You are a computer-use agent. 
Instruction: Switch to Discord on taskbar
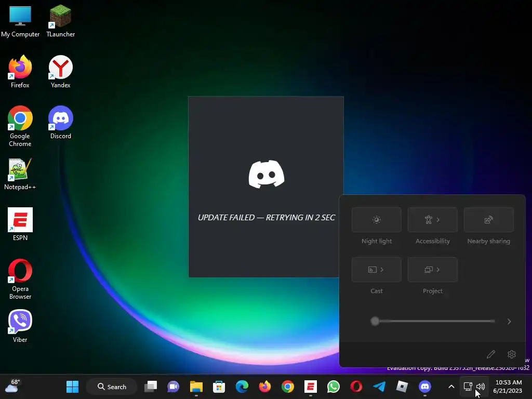425,387
